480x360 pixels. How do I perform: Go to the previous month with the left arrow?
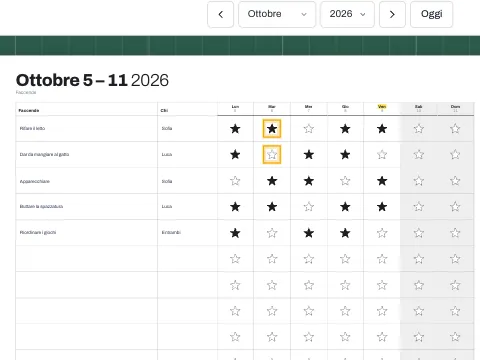click(x=220, y=14)
